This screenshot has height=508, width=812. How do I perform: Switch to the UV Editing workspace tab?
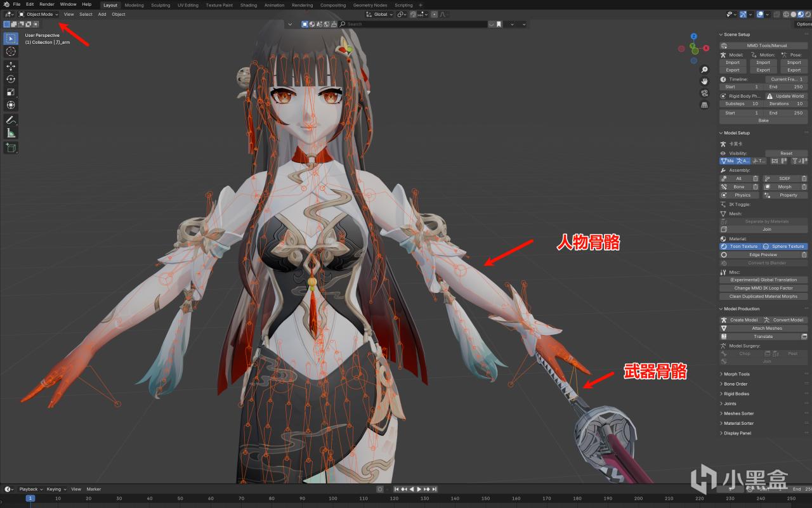pos(188,5)
